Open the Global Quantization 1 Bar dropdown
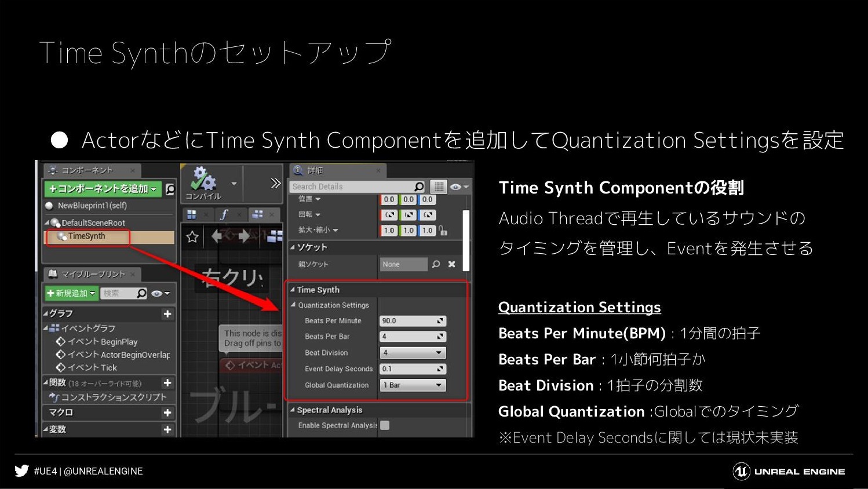Screen dimensions: 868x489 [413, 385]
